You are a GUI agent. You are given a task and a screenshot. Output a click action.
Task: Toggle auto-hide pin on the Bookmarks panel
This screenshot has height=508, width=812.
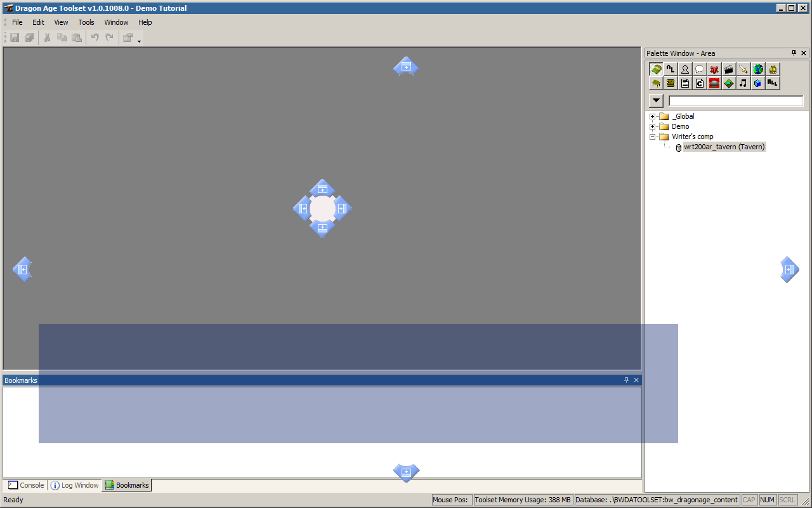click(626, 380)
